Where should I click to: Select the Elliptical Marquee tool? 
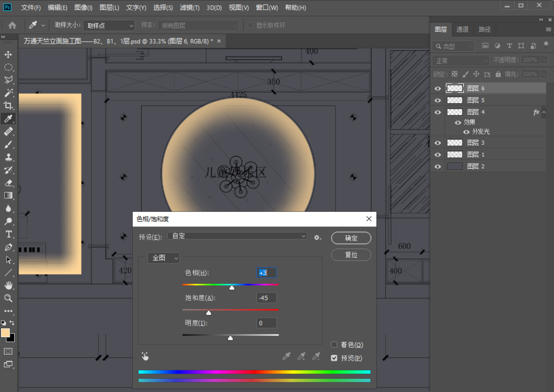(8, 67)
